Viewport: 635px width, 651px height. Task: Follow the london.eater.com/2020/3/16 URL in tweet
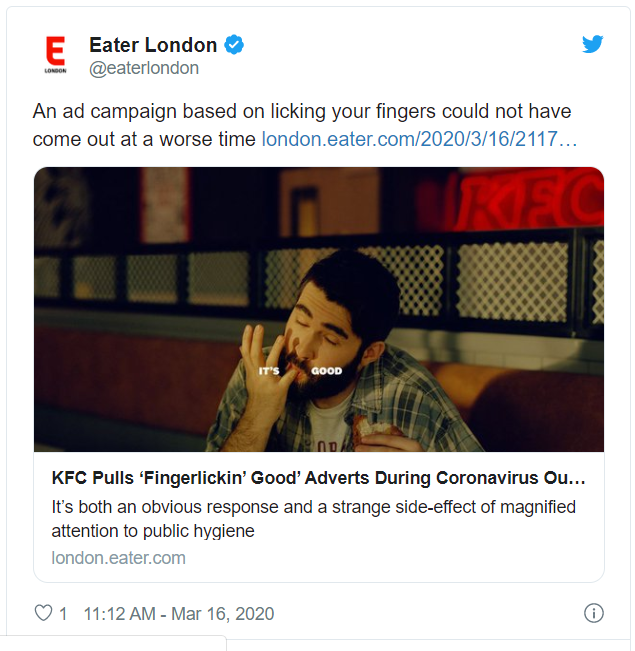[x=419, y=139]
